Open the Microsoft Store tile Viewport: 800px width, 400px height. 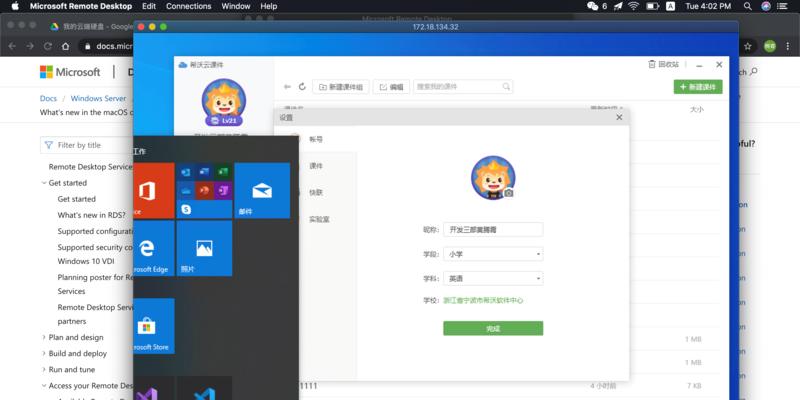(x=154, y=326)
